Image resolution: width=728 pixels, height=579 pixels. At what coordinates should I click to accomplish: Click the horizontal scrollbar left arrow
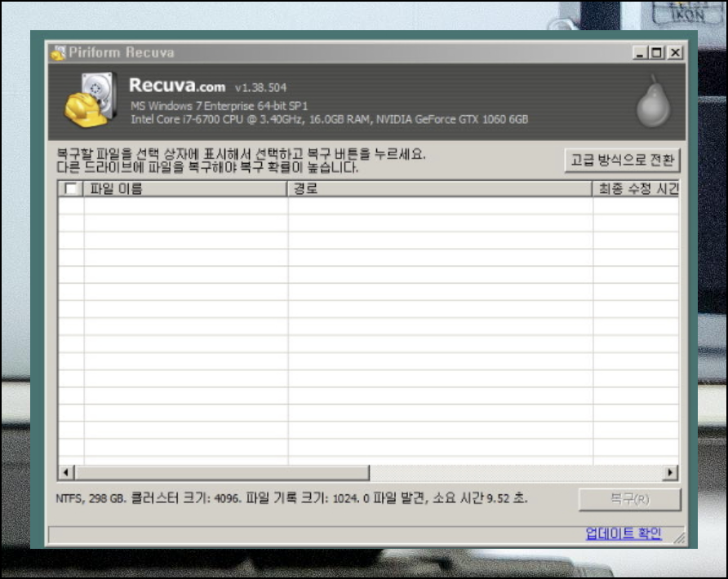click(65, 472)
